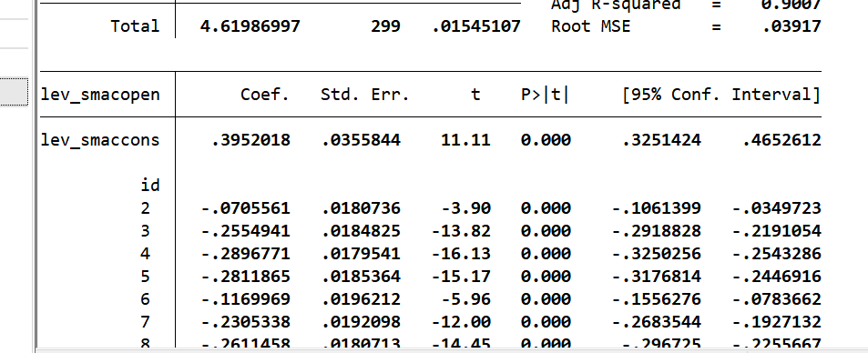
Task: Click the P>|t| column header
Action: 546,95
